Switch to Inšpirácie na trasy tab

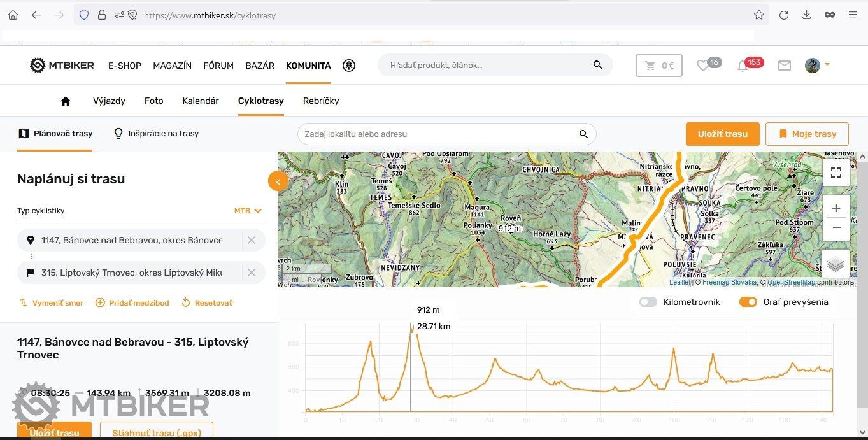point(156,134)
